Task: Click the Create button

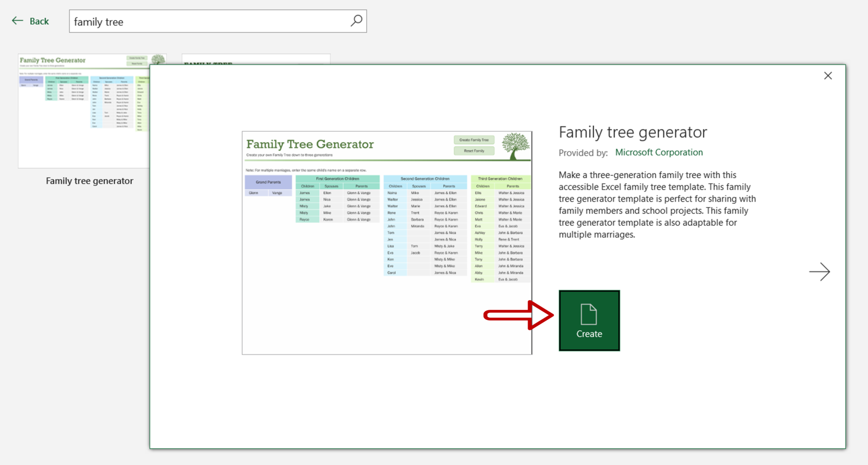Action: pos(589,321)
